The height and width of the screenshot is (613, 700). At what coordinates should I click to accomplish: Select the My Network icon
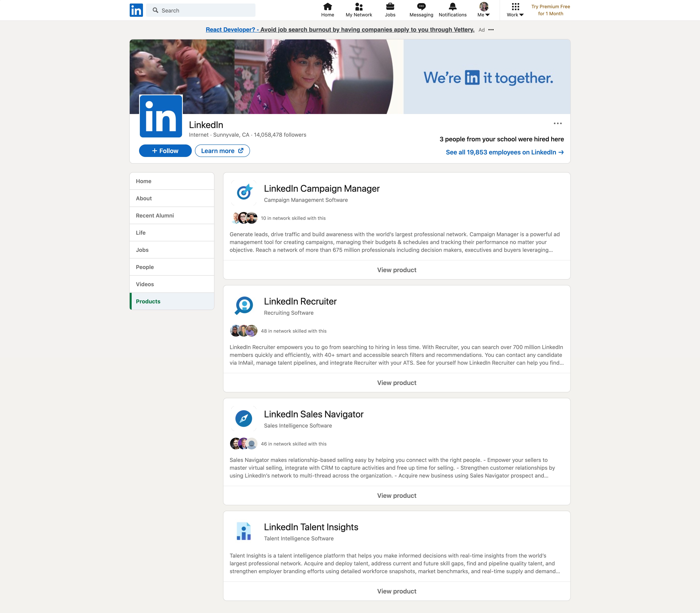[358, 8]
